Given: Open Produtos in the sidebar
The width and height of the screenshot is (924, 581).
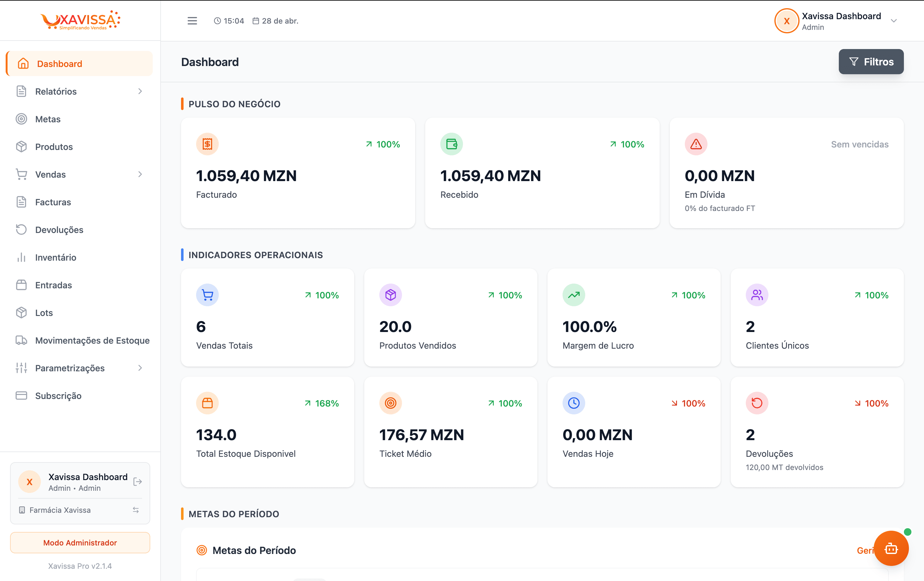Looking at the screenshot, I should pos(80,147).
